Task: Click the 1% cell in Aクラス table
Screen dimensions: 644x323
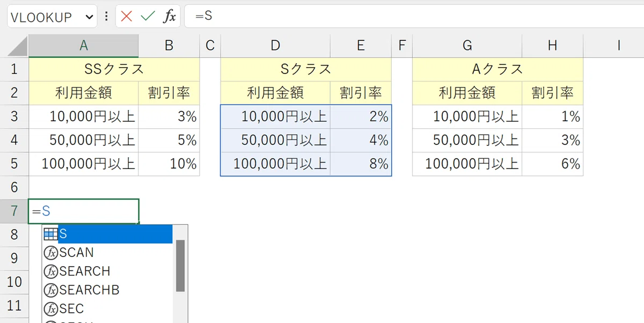Action: [552, 116]
